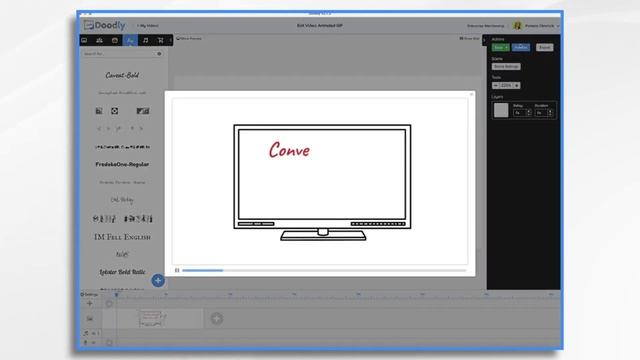This screenshot has height=360, width=640.
Task: Click the zoom percentage value field
Action: pos(506,85)
